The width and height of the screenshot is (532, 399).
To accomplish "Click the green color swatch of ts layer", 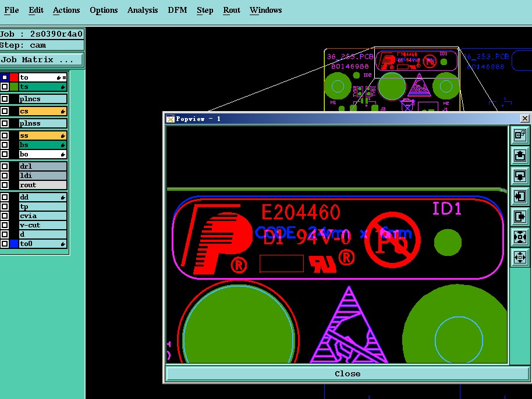I will (14, 87).
